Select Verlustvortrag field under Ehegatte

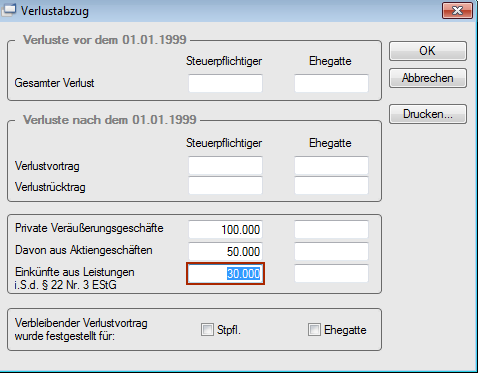[331, 165]
